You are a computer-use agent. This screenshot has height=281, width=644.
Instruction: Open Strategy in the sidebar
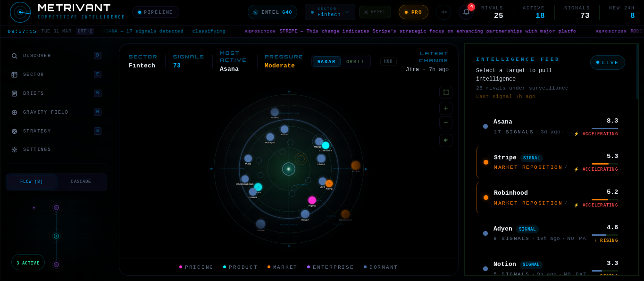pos(57,131)
